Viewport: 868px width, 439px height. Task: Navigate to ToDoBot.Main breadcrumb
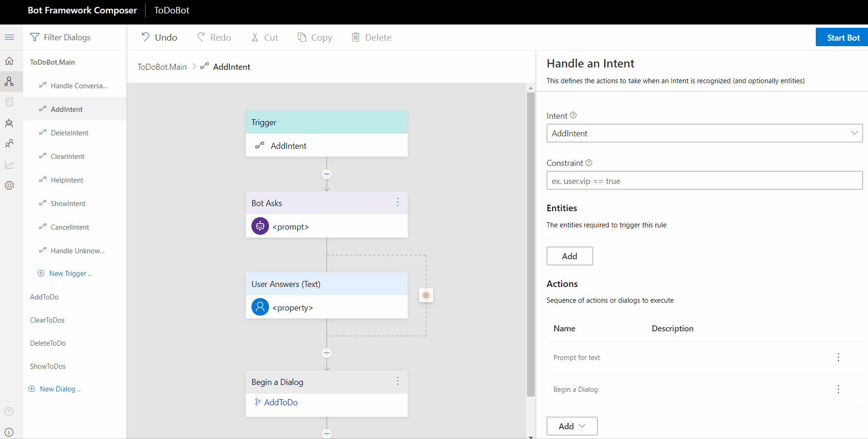click(162, 67)
